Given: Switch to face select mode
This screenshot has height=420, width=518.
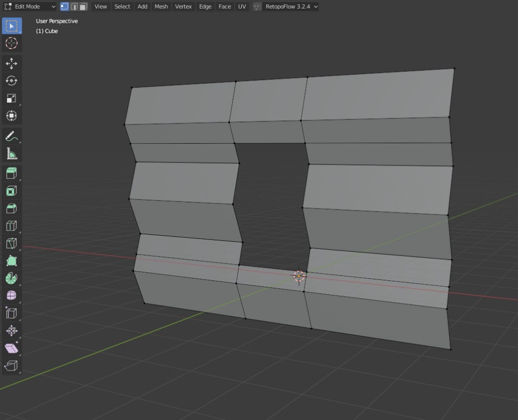Looking at the screenshot, I should (83, 7).
